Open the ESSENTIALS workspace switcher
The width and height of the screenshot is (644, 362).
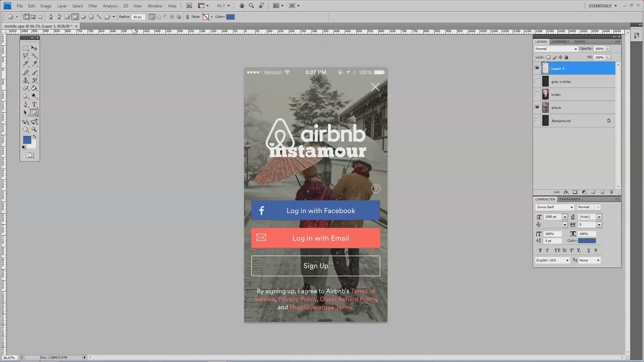602,6
